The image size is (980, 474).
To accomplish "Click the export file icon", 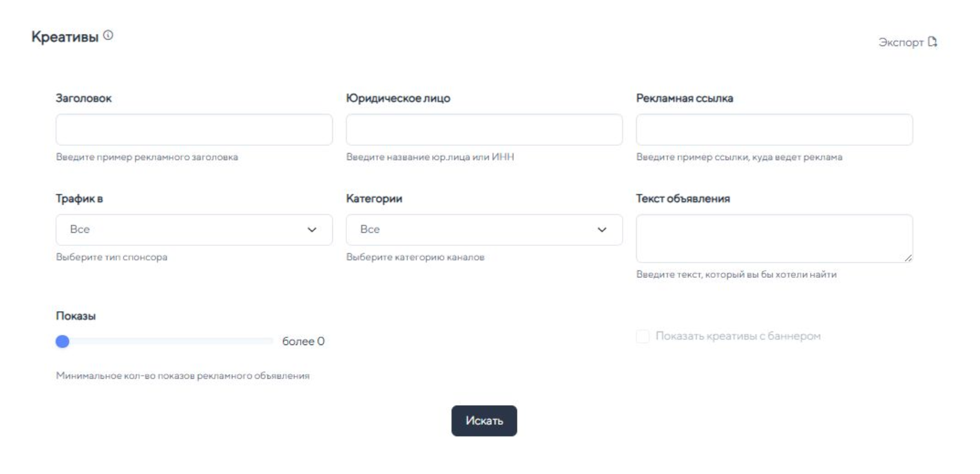I will tap(932, 42).
